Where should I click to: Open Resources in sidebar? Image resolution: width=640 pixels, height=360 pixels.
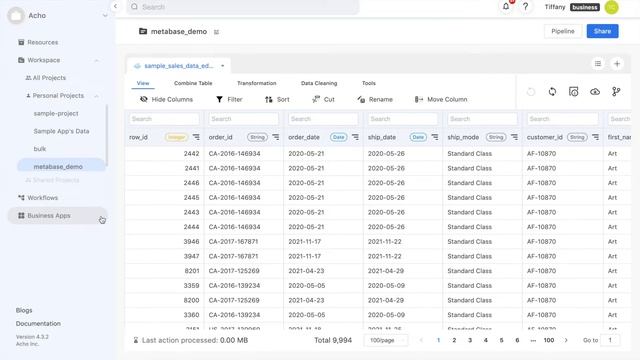click(42, 42)
